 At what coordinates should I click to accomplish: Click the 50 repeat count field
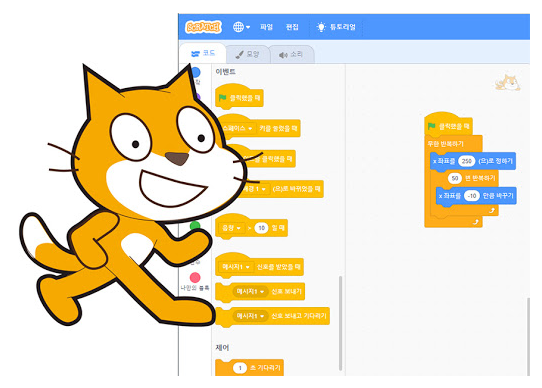455,178
